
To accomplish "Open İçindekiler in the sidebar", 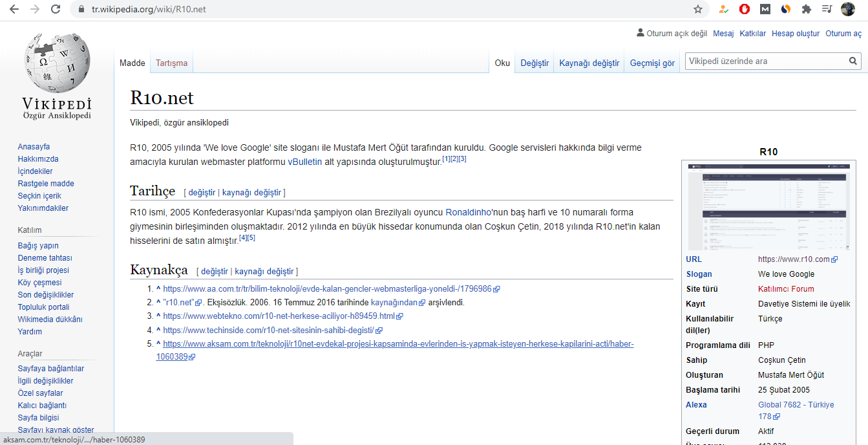I will (x=35, y=171).
